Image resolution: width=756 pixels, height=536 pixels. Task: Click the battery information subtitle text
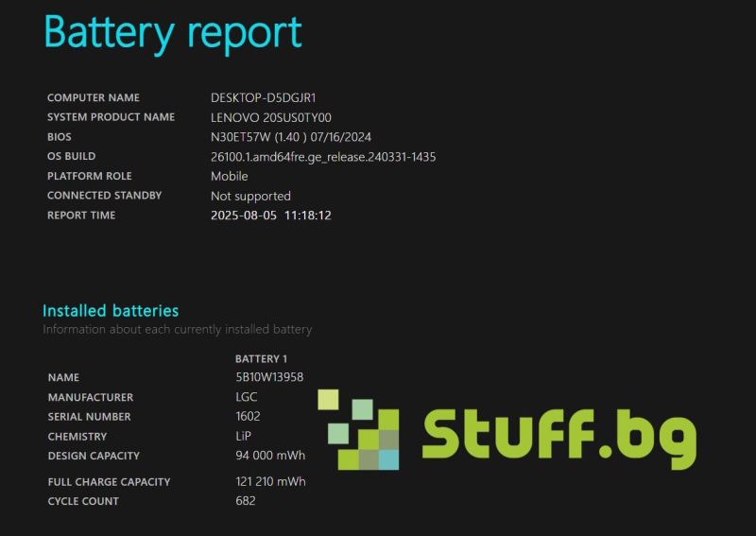(177, 330)
